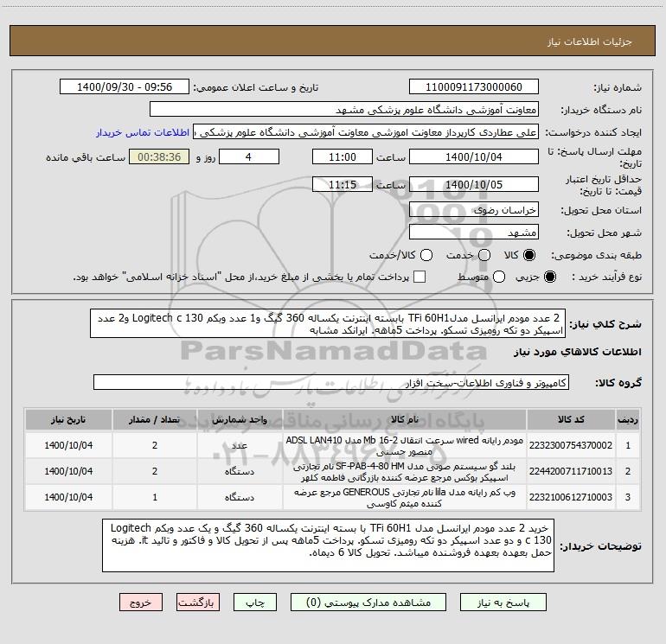Click the اطلاعات کالاهای مورد نیاز heading
This screenshot has height=644, width=666.
coord(578,352)
